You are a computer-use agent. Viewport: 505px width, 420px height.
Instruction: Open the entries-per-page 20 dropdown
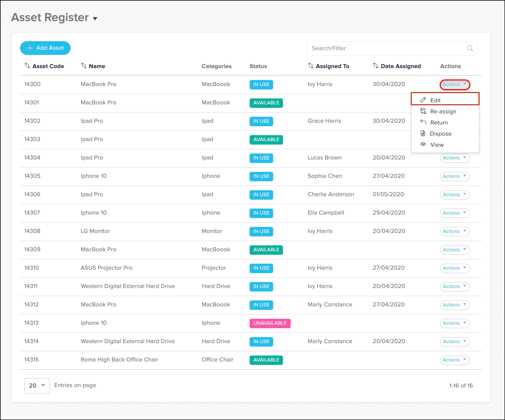pyautogui.click(x=37, y=385)
